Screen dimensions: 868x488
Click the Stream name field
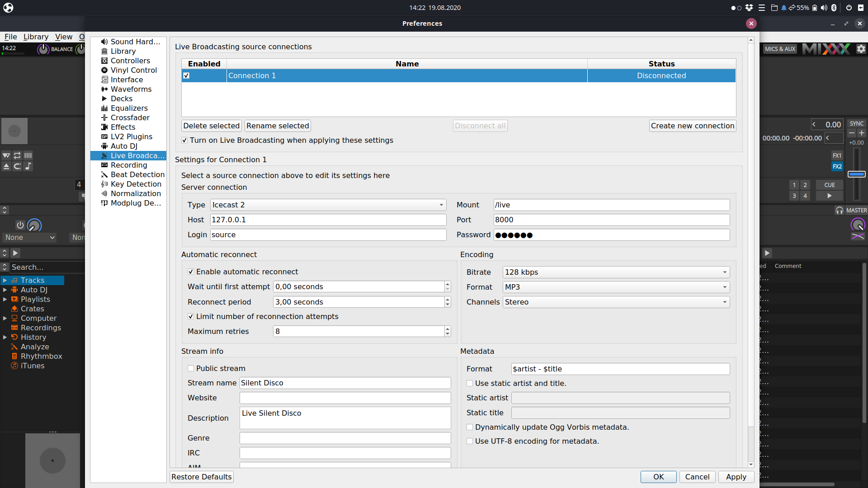click(345, 383)
